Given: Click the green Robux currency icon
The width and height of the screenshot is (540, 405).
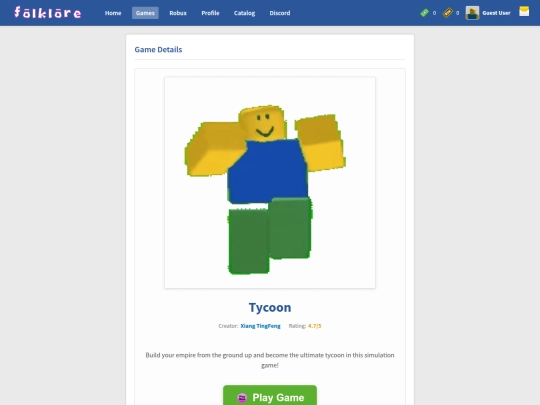Looking at the screenshot, I should pyautogui.click(x=424, y=13).
